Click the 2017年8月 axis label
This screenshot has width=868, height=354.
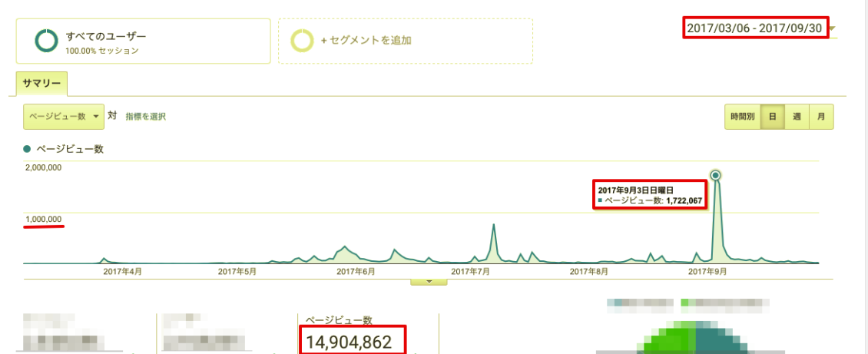589,272
